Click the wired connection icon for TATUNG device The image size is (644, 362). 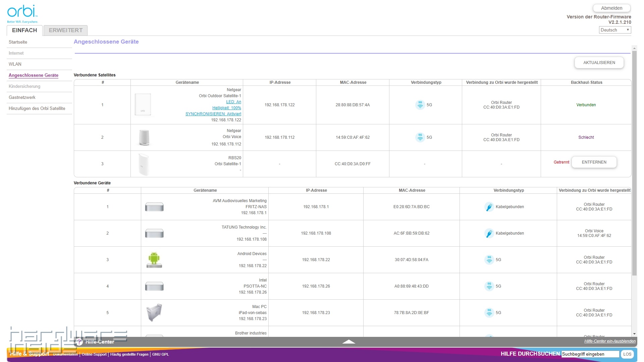coord(489,233)
